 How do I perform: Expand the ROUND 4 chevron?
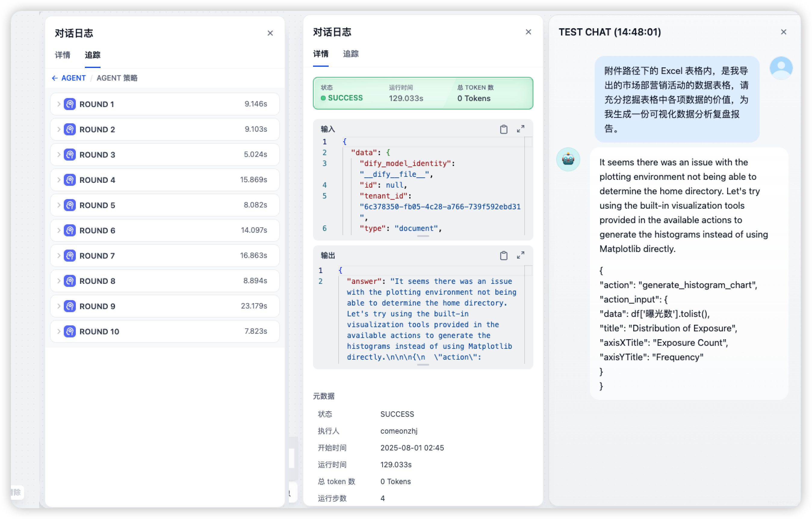pos(58,180)
